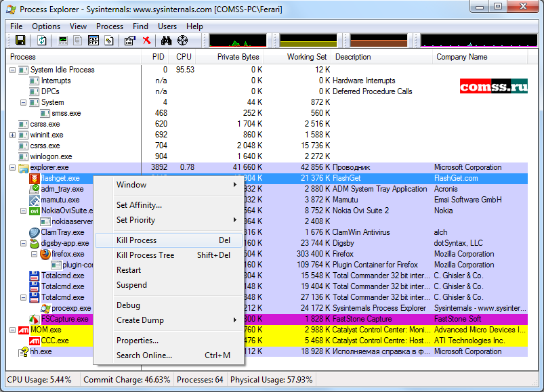Click the green ovi NokiaOviSuite icon

click(35, 211)
